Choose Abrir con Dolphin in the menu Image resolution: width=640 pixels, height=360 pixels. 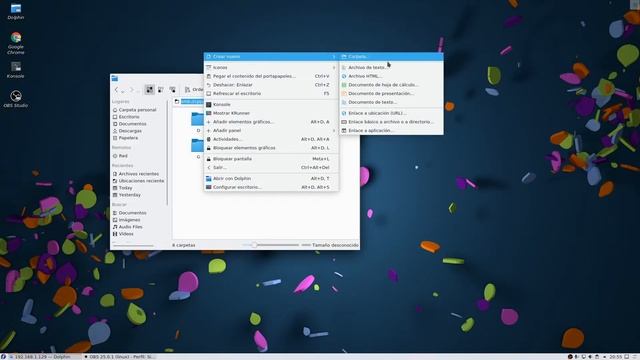click(x=271, y=178)
